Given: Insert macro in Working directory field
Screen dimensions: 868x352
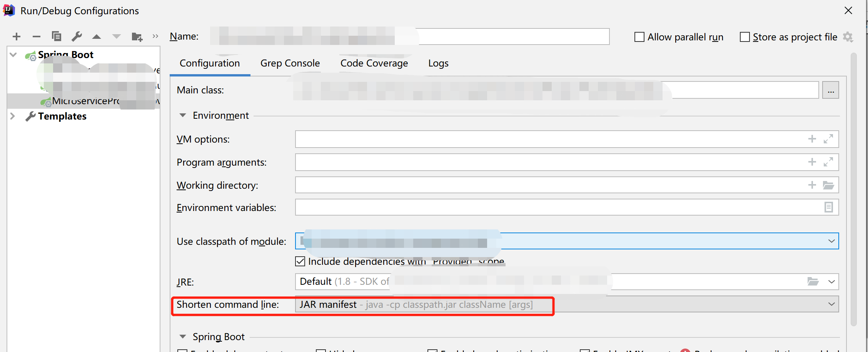Looking at the screenshot, I should click(x=812, y=185).
